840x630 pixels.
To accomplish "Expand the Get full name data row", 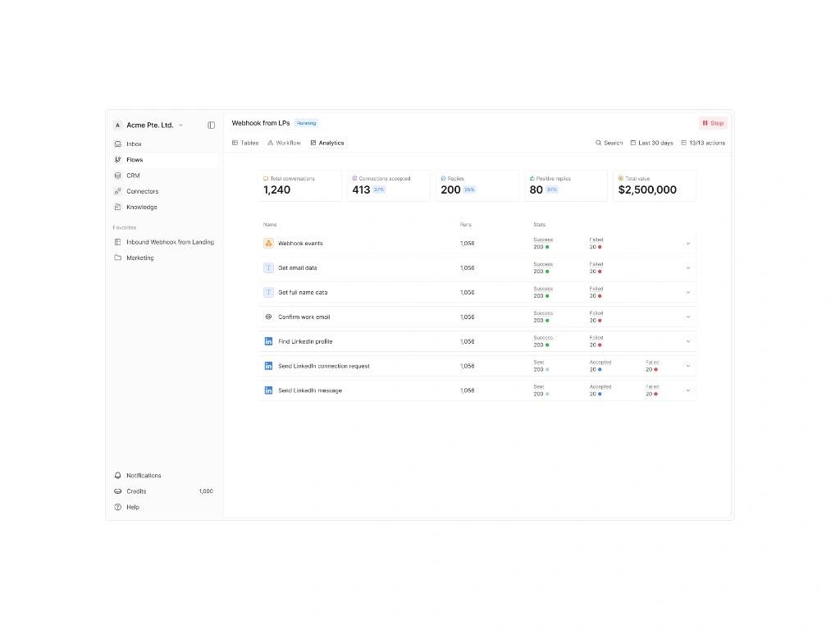I will 688,293.
